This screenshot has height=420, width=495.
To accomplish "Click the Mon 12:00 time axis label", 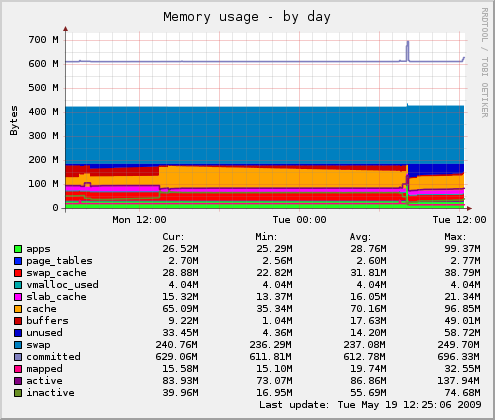I will point(139,220).
